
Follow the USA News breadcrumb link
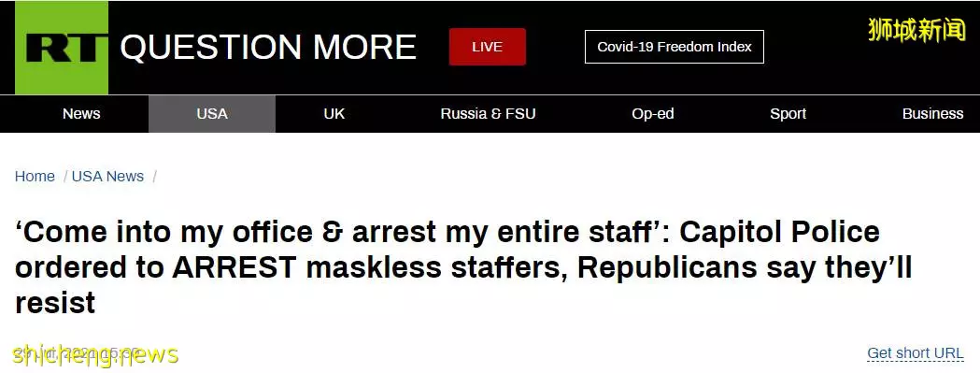(107, 177)
